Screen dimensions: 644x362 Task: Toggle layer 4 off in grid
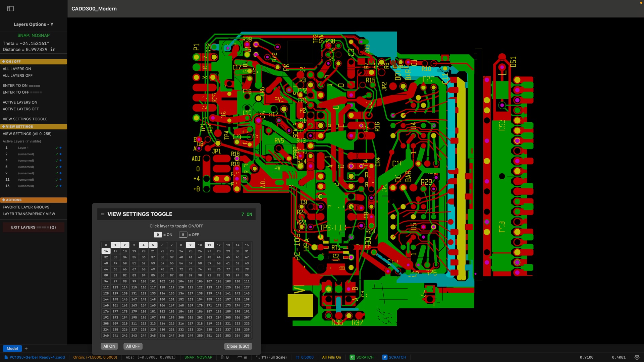(144, 245)
